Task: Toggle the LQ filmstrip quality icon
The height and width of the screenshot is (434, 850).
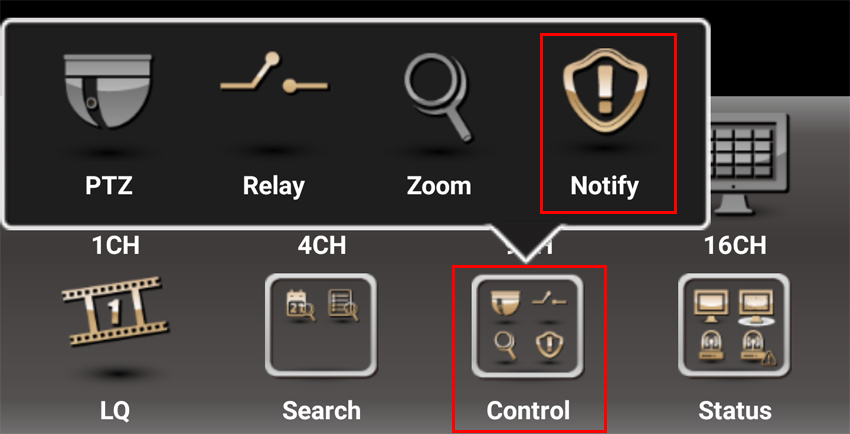Action: 115,310
